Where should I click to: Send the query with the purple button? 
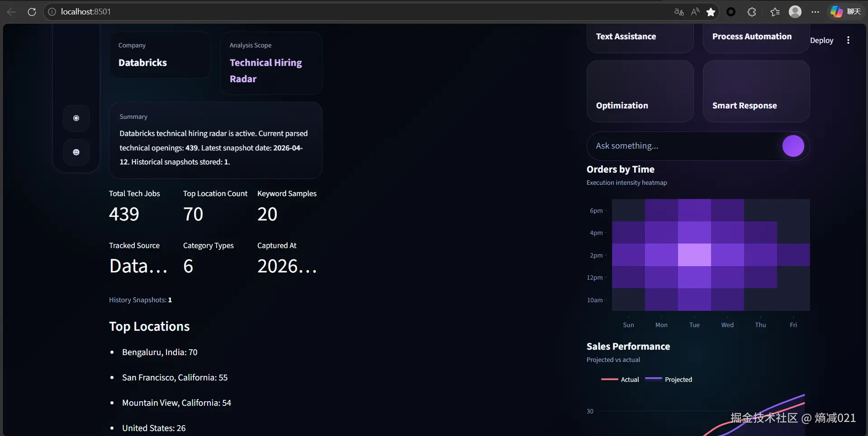click(793, 146)
